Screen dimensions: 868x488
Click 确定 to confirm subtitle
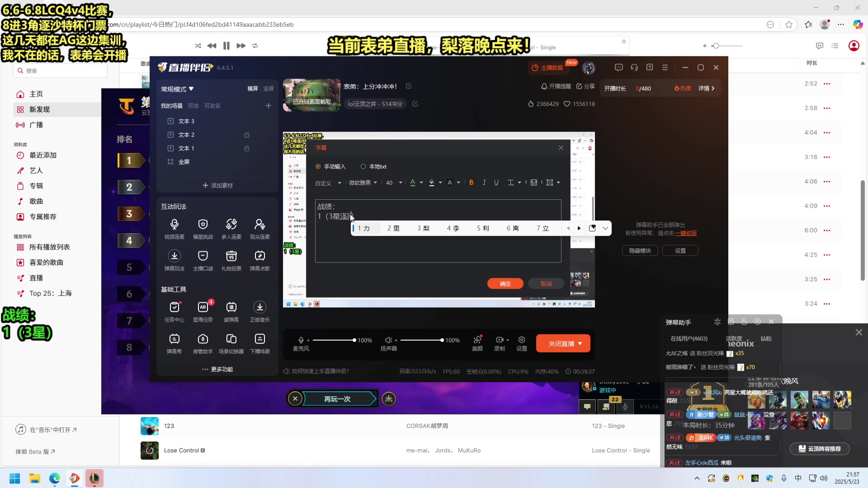pyautogui.click(x=505, y=284)
